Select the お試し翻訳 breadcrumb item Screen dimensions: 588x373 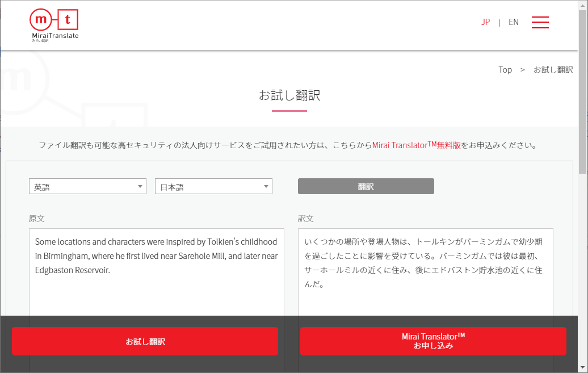(x=553, y=69)
